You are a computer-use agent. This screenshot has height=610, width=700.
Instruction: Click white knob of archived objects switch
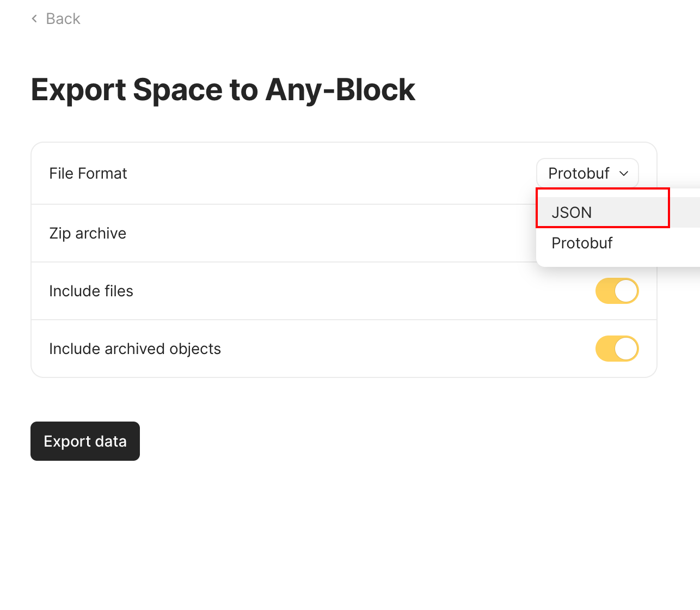[x=626, y=349]
